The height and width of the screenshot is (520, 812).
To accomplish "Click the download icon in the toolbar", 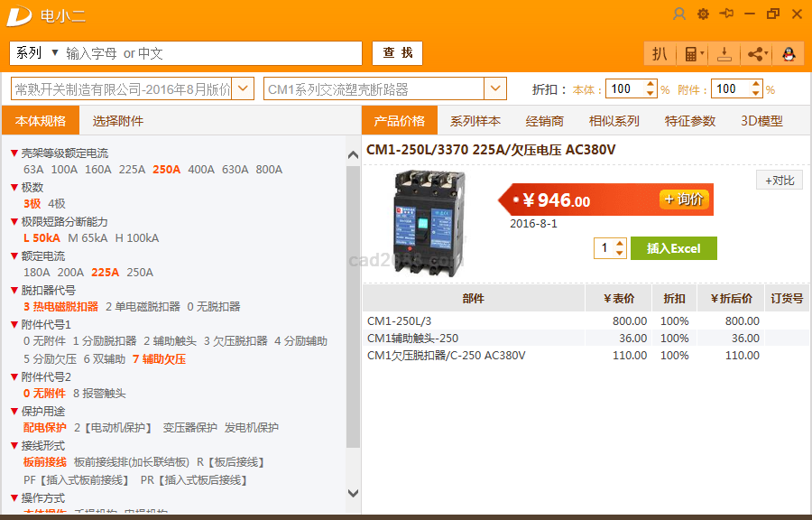I will 724,54.
